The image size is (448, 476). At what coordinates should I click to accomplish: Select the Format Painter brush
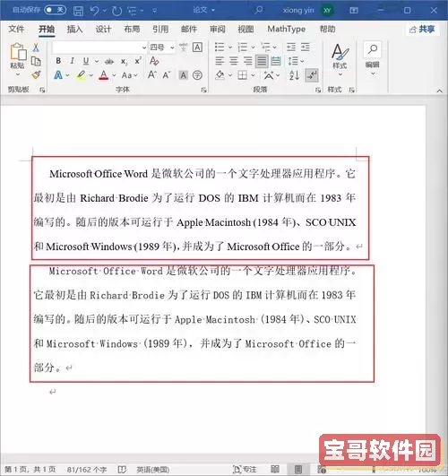(x=36, y=74)
